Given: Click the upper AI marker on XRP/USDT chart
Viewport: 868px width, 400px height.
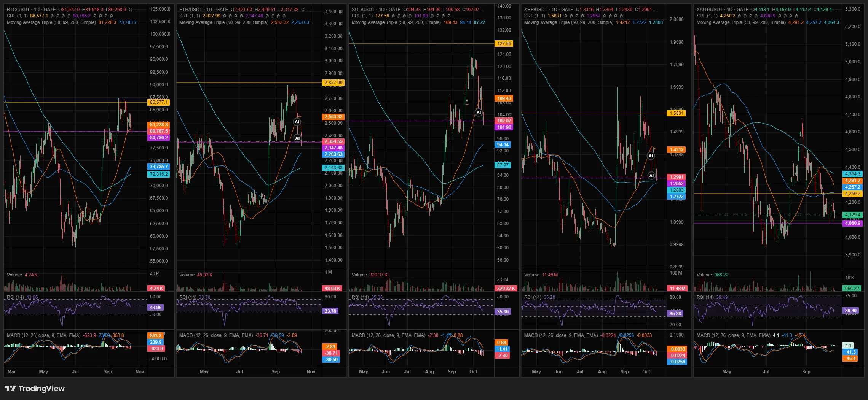Looking at the screenshot, I should click(651, 156).
